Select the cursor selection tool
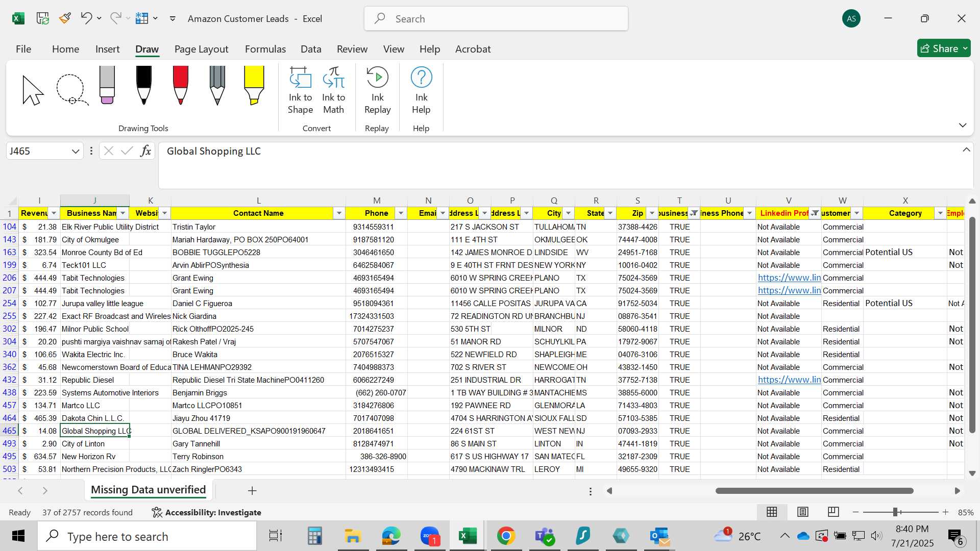980x551 pixels. [x=33, y=90]
